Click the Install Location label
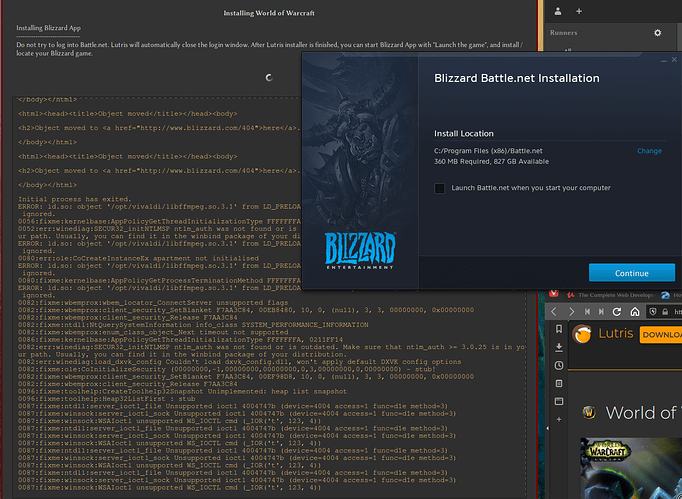 coord(464,134)
